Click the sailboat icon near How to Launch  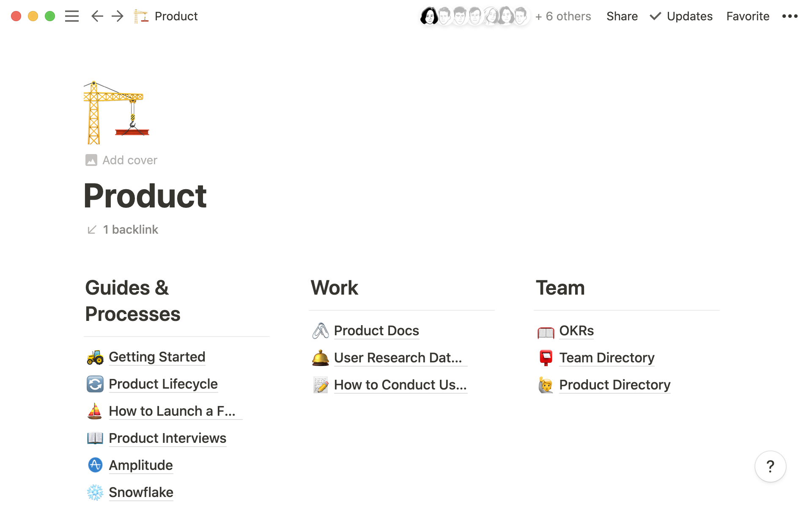(x=95, y=411)
